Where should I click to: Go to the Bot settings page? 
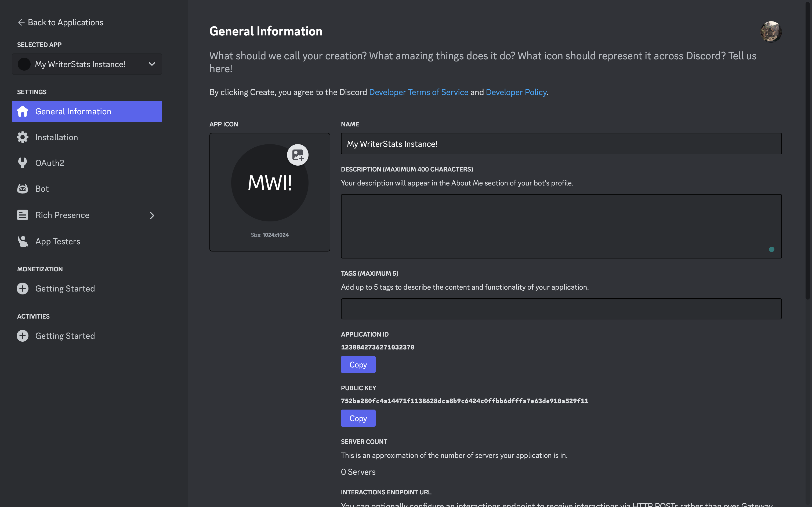(87, 189)
